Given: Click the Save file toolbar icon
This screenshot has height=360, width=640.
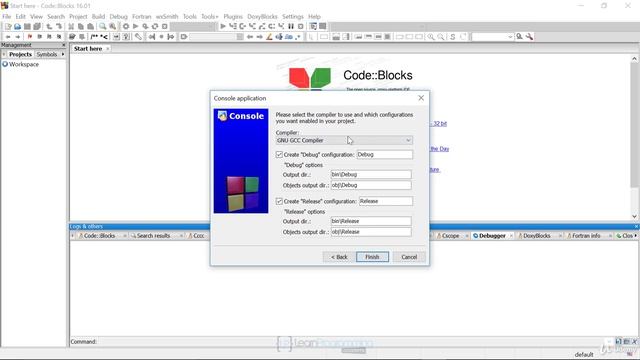Looking at the screenshot, I should (x=27, y=27).
